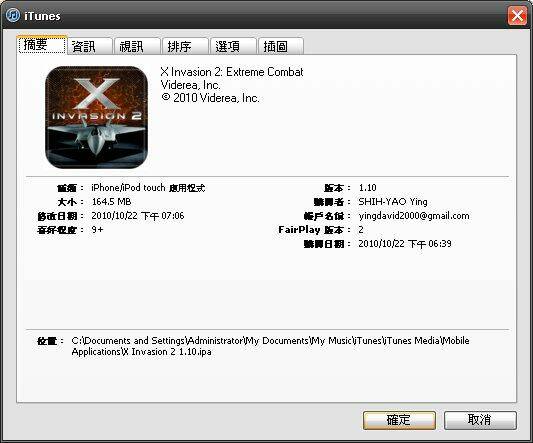Click the rating value 9+
Screen dimensions: 533x443
pos(97,229)
